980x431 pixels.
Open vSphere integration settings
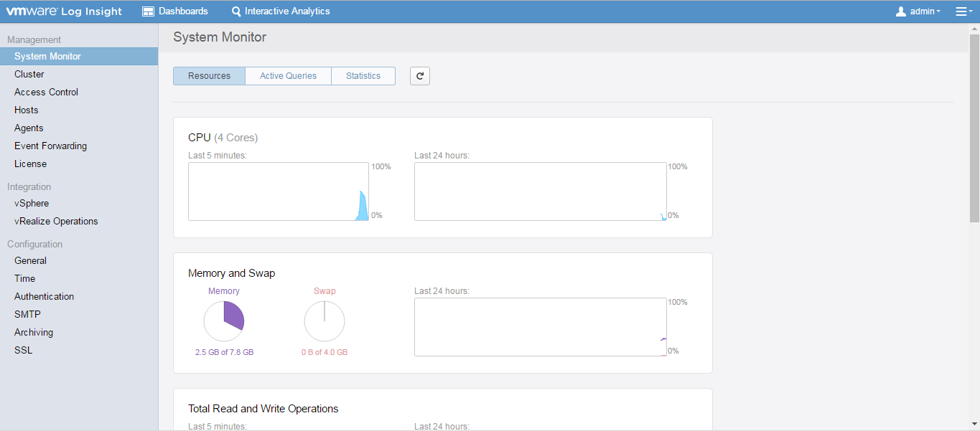[31, 203]
